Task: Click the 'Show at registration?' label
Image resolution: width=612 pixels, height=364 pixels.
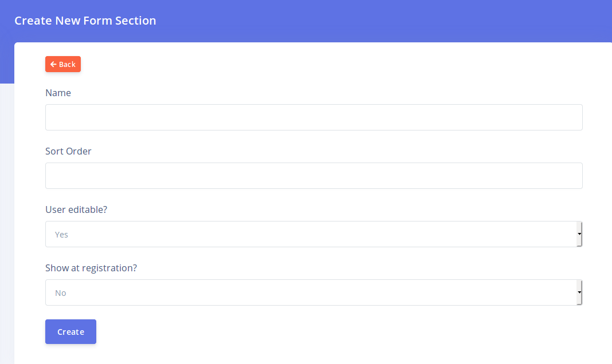Action: (91, 268)
